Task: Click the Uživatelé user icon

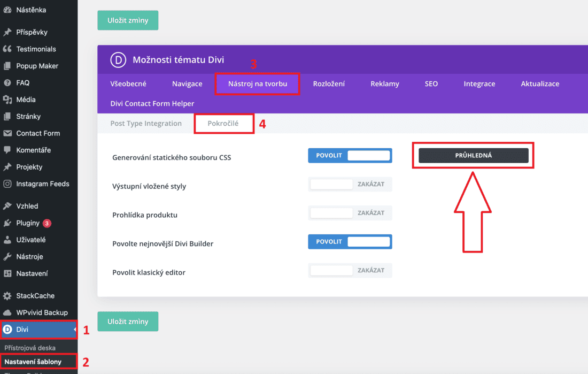Action: pos(7,240)
